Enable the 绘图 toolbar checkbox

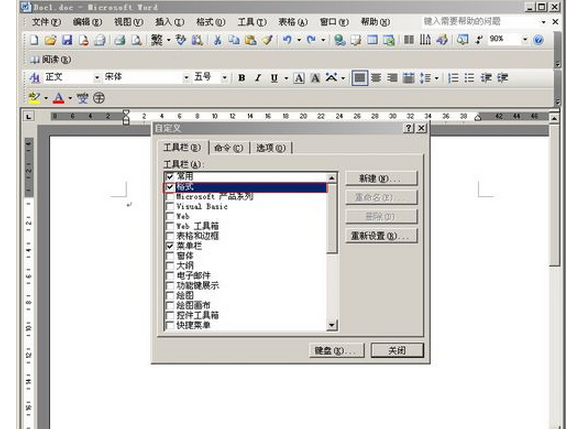click(x=170, y=295)
